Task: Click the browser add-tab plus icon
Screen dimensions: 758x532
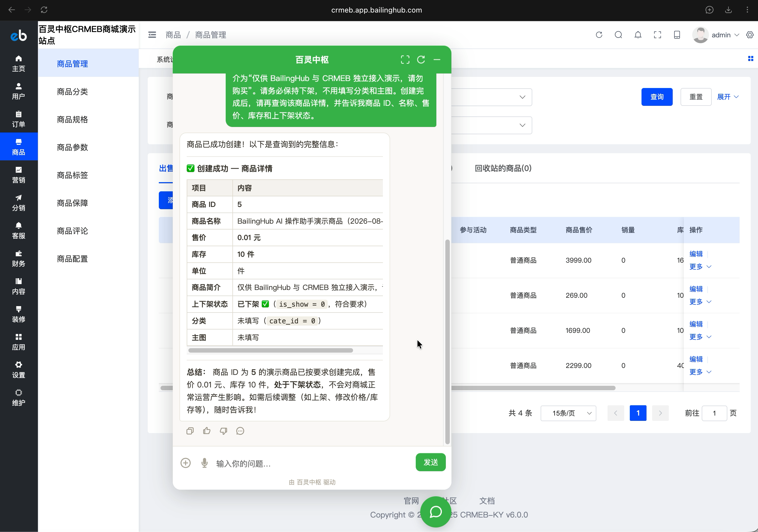Action: coord(710,10)
